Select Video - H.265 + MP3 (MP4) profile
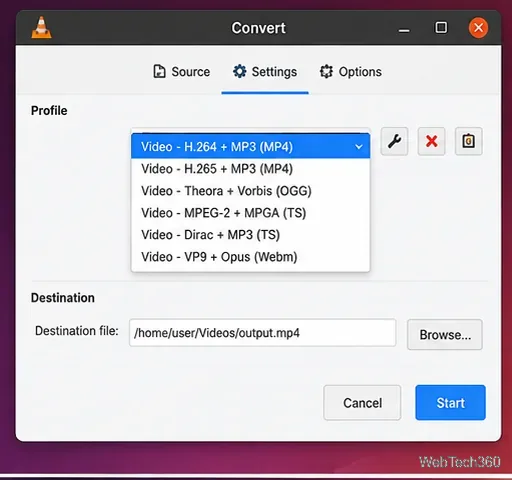The width and height of the screenshot is (512, 480). [x=250, y=169]
